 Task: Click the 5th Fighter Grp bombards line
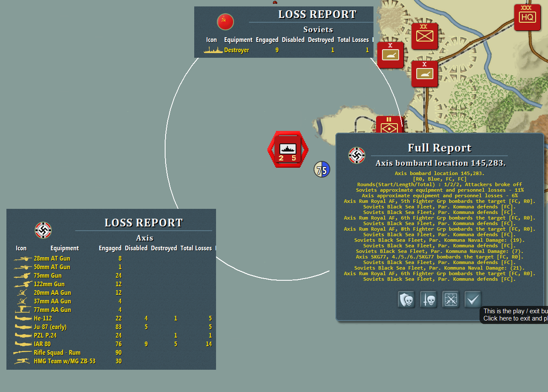click(x=440, y=201)
